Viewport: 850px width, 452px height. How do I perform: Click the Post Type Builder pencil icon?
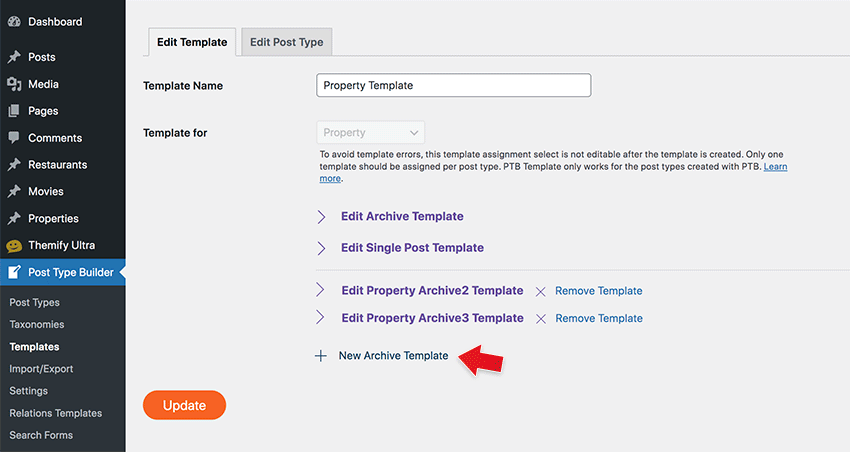(x=15, y=272)
